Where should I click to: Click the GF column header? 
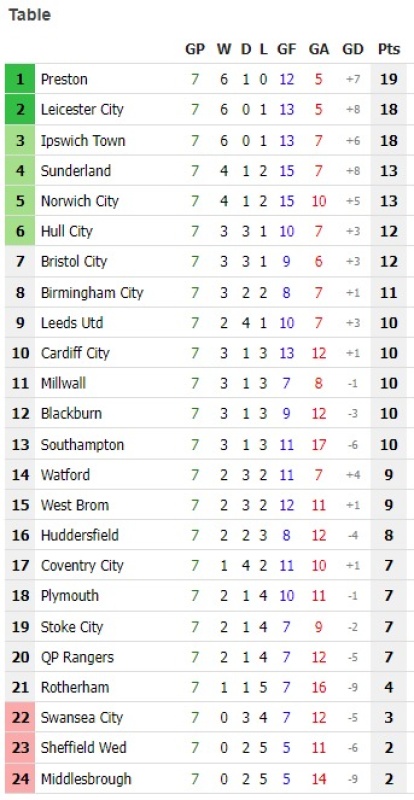click(x=286, y=49)
